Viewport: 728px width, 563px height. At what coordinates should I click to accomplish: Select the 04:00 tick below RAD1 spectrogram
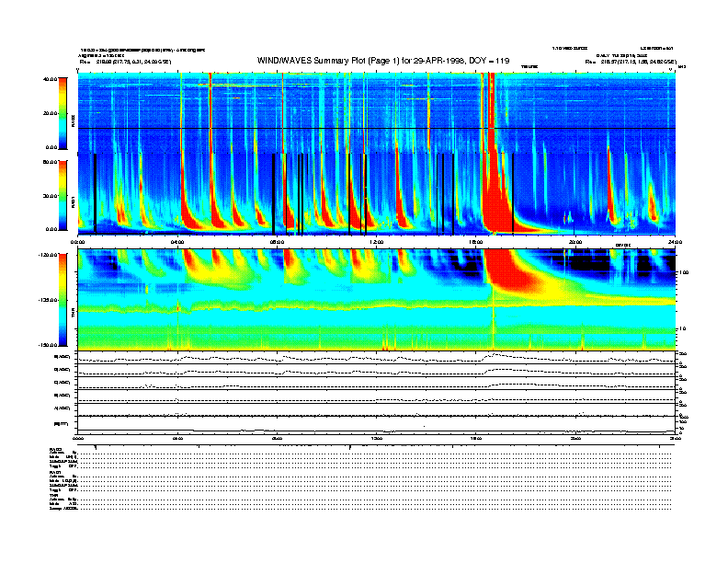(177, 241)
